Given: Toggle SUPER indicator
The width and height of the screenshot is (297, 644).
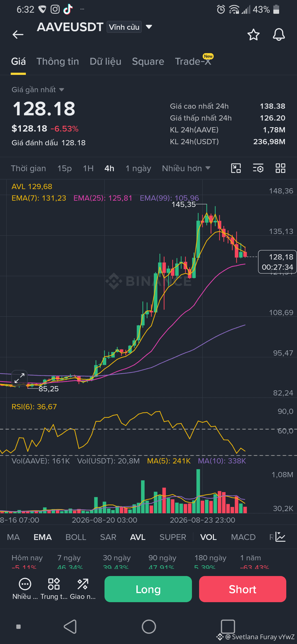Looking at the screenshot, I should pos(173,537).
